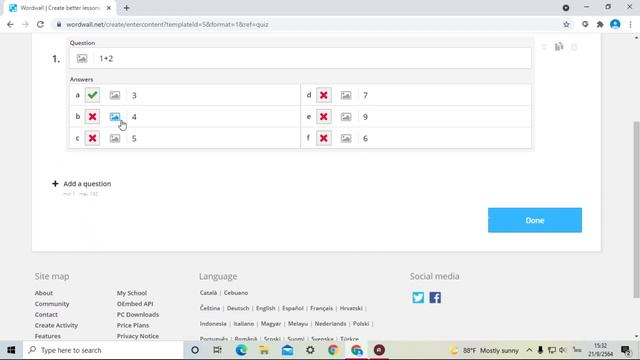The width and height of the screenshot is (640, 360).
Task: Switch language to Melayu
Action: point(298,324)
